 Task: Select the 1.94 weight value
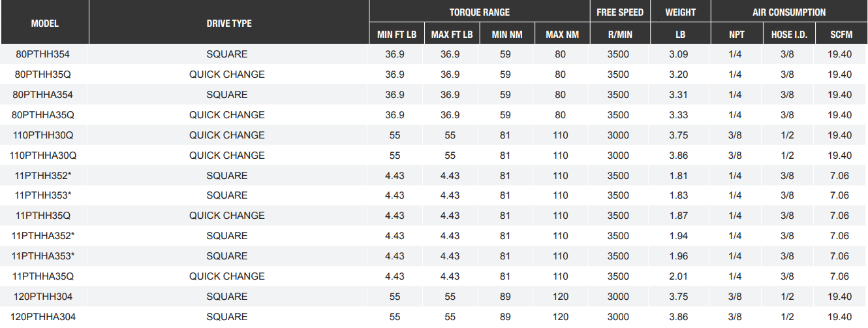679,236
